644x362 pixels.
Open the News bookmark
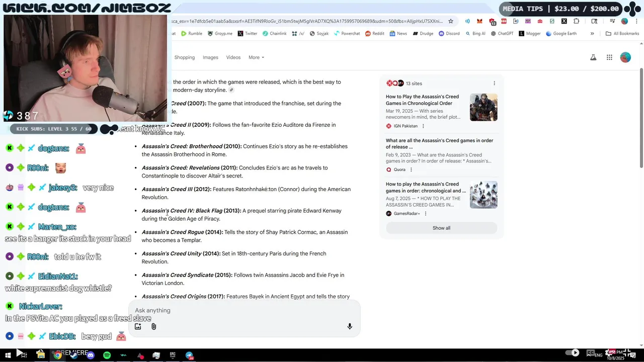(398, 34)
